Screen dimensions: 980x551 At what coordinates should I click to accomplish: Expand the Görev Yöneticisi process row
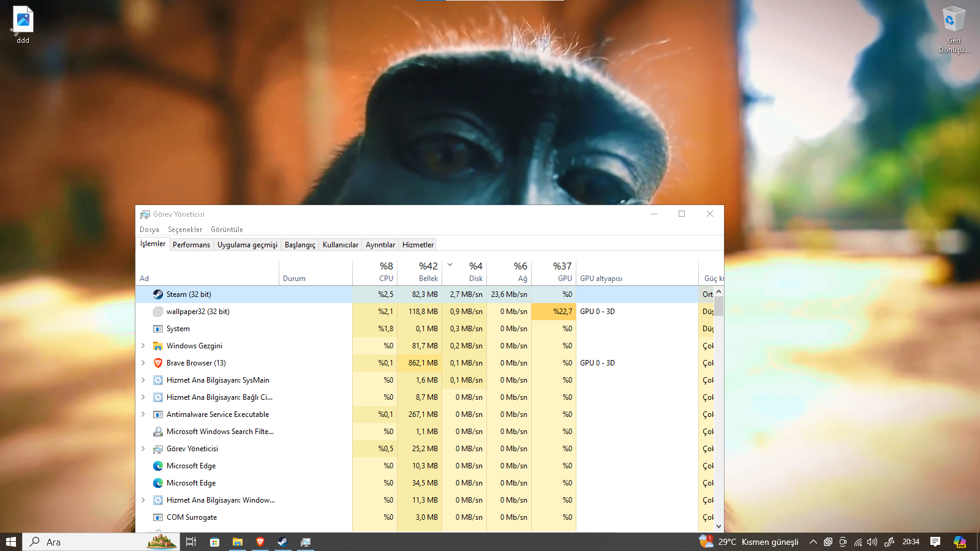point(143,449)
